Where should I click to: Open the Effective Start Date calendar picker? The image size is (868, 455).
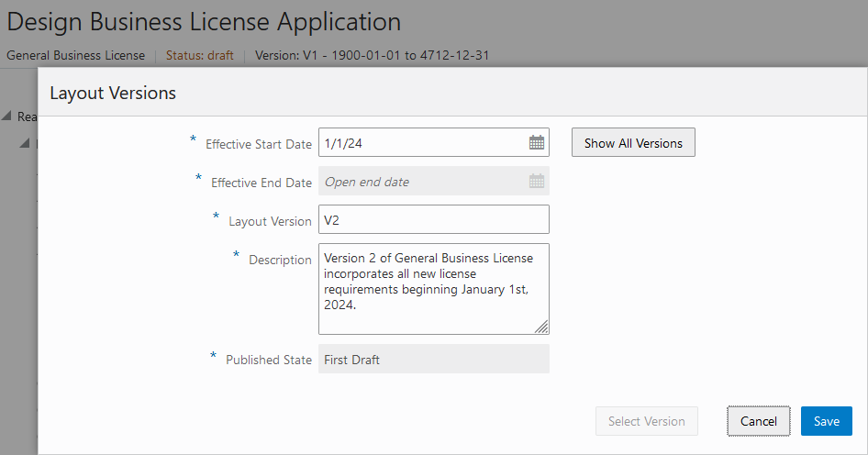(537, 143)
